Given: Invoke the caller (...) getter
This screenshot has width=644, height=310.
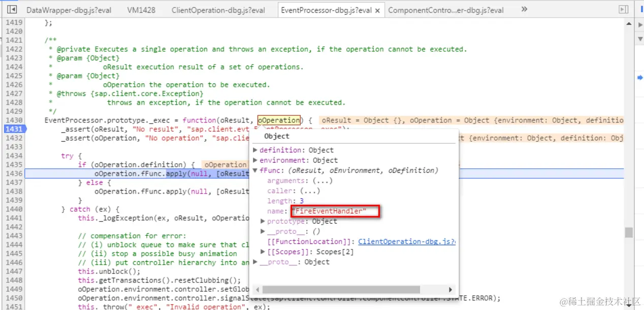Looking at the screenshot, I should coord(310,191).
